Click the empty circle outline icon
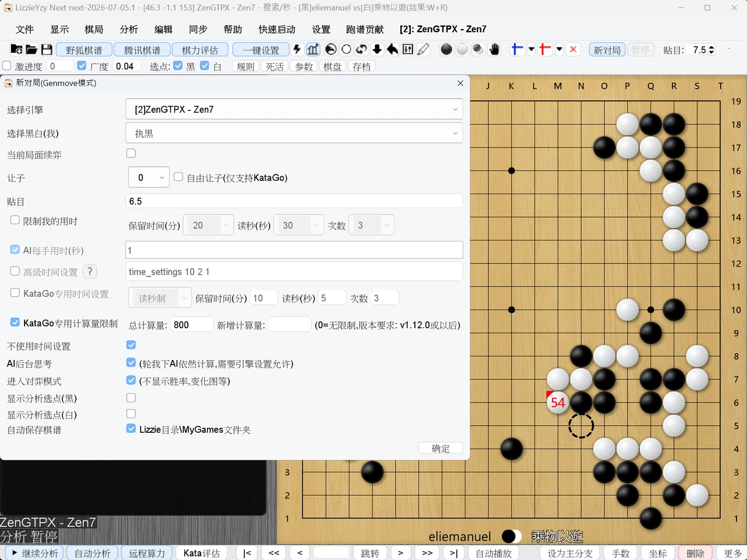Viewport: 747px width, 560px height. click(346, 50)
